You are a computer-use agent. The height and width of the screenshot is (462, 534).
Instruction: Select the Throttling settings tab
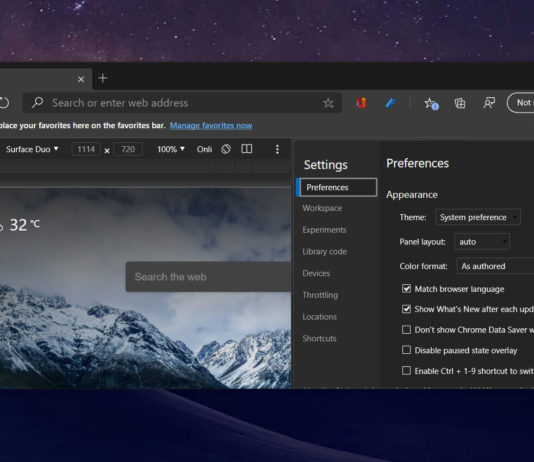(x=320, y=295)
